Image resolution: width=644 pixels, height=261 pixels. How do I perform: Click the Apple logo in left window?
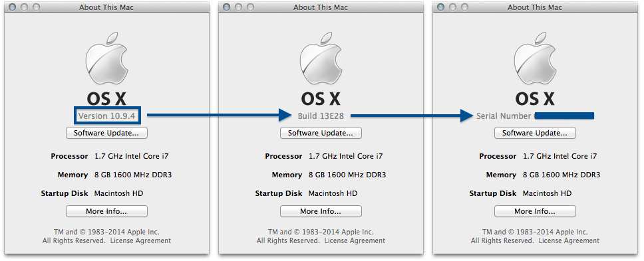point(106,59)
